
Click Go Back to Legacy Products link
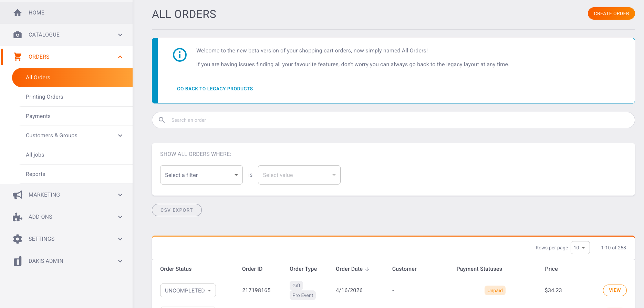(x=215, y=89)
